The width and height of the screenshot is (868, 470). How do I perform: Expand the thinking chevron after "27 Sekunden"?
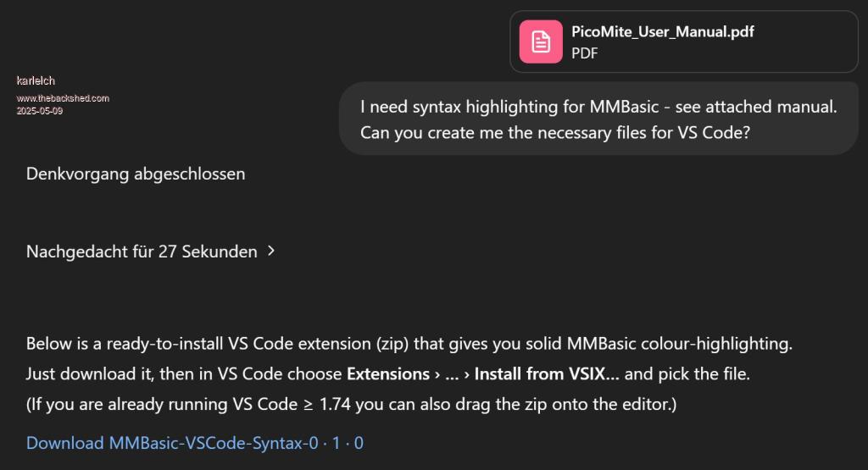click(270, 252)
